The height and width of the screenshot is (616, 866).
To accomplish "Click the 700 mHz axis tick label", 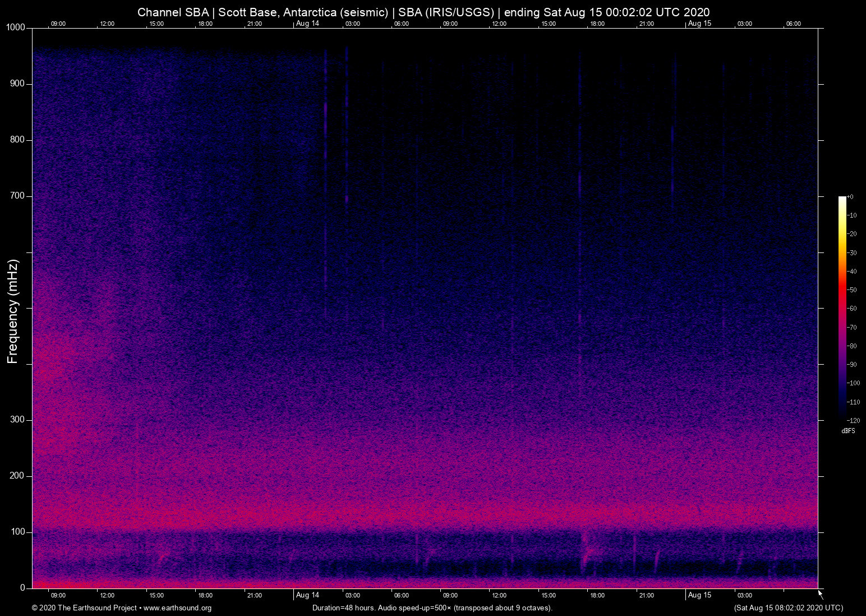I will coord(17,195).
